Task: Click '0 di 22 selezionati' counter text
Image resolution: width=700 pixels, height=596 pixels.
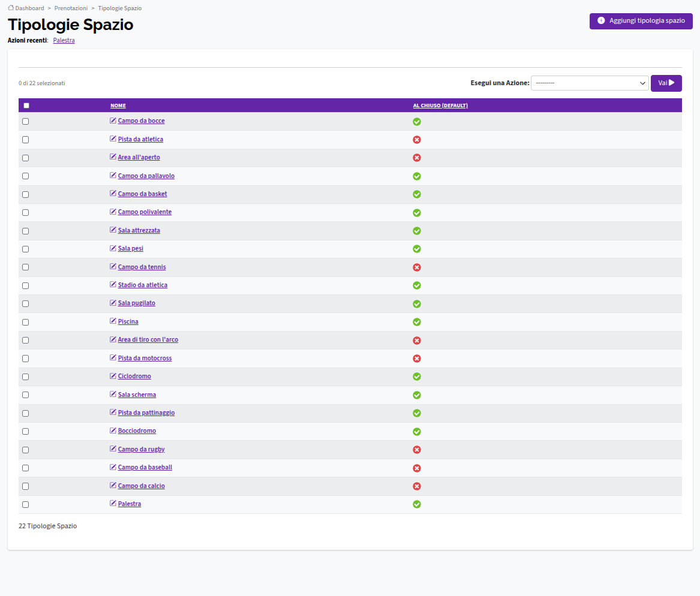Action: [41, 83]
